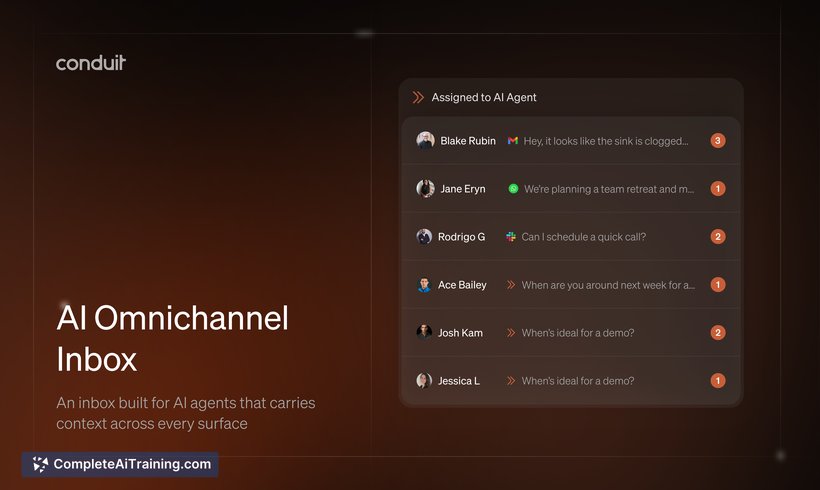The width and height of the screenshot is (820, 490).
Task: Select Jane Eryn's profile picture
Action: tap(425, 189)
